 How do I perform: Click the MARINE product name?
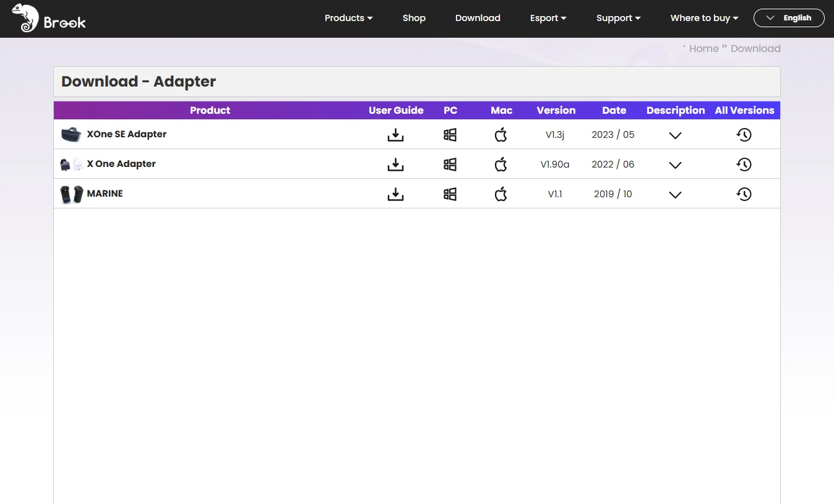105,194
